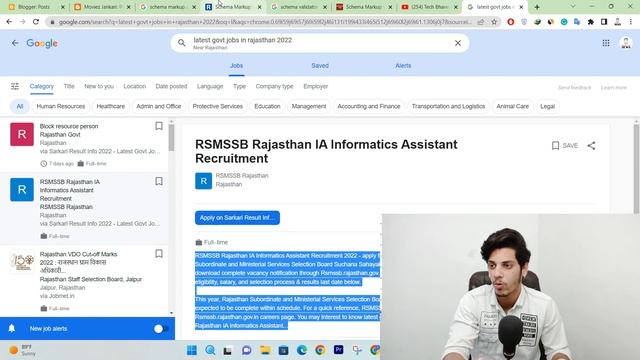This screenshot has height=360, width=640.
Task: Open the Location filter
Action: [135, 86]
